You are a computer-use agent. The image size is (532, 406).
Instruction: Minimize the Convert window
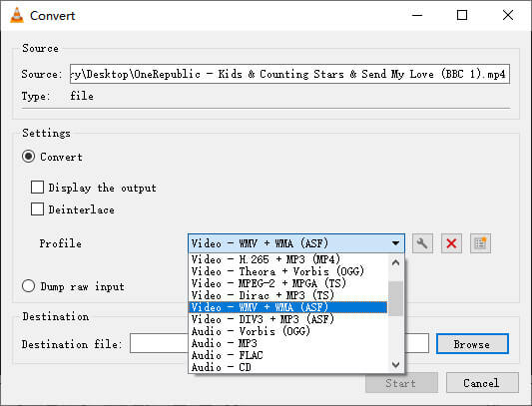click(417, 15)
